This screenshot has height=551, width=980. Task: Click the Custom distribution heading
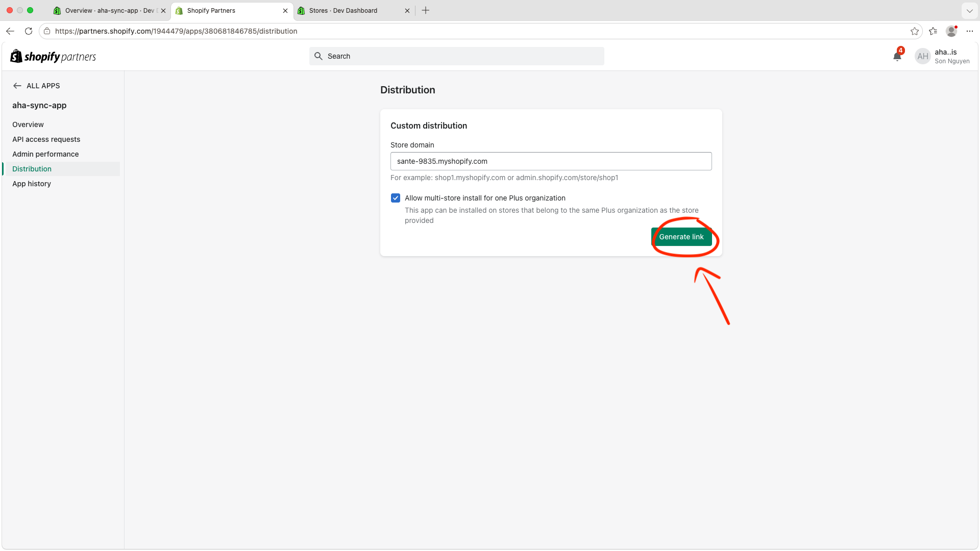[429, 126]
